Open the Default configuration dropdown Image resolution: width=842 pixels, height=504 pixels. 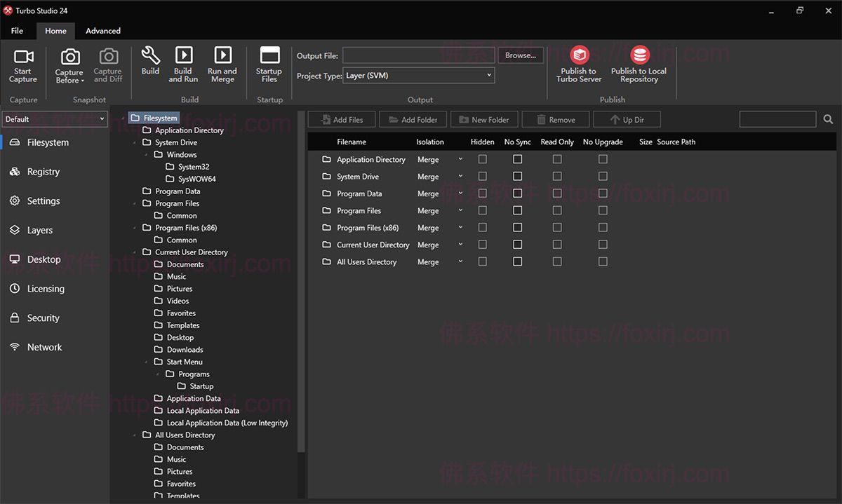(54, 119)
